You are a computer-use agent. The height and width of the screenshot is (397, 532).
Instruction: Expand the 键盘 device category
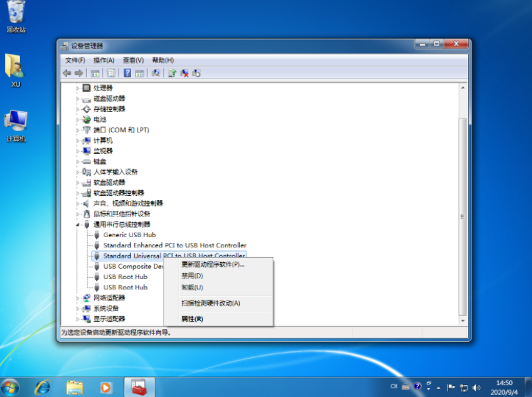coord(78,161)
